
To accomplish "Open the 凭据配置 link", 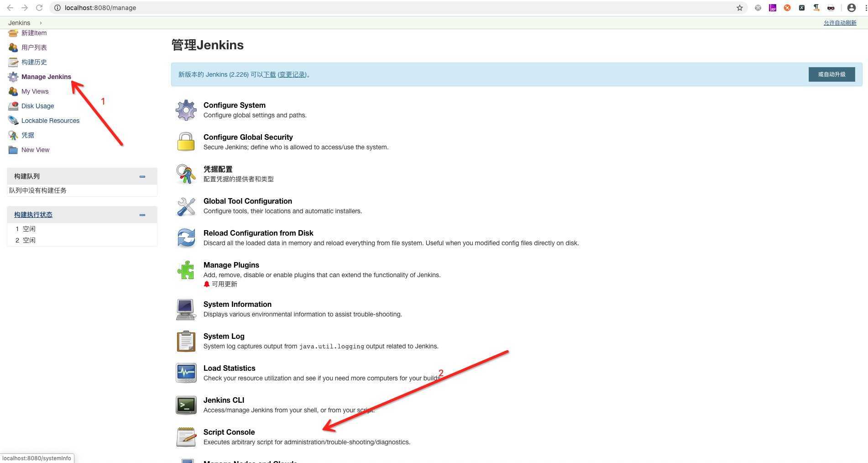I will 218,169.
